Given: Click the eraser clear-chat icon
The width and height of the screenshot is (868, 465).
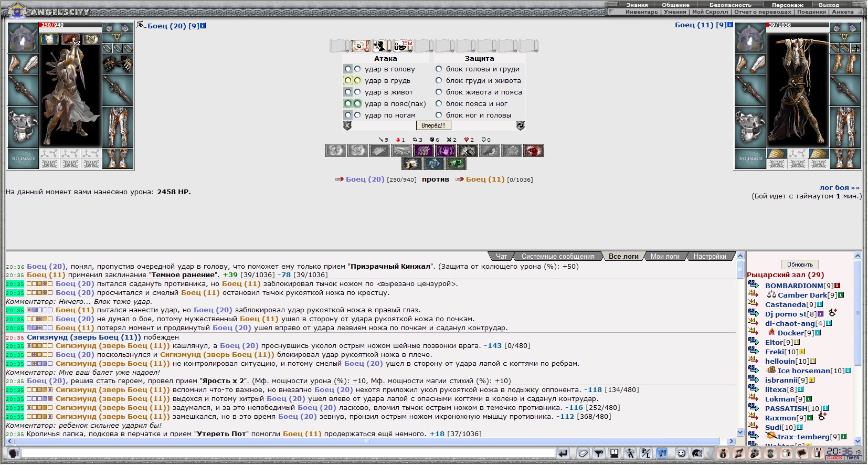Looking at the screenshot, I should tap(583, 453).
